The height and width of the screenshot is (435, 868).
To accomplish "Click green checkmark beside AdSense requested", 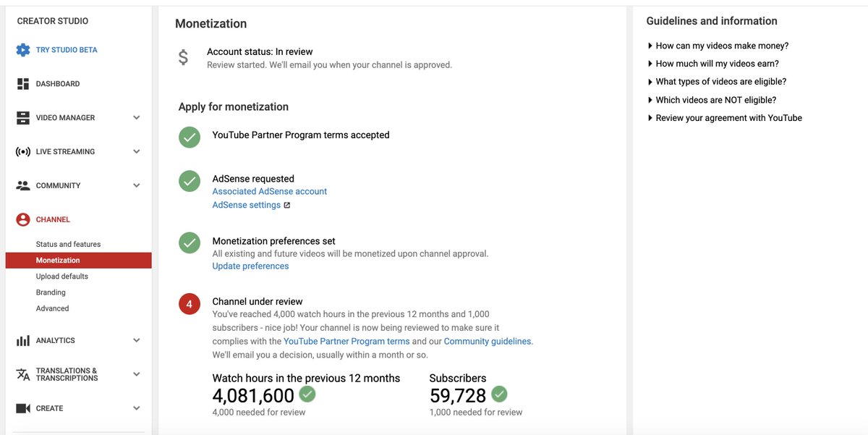I will point(190,181).
